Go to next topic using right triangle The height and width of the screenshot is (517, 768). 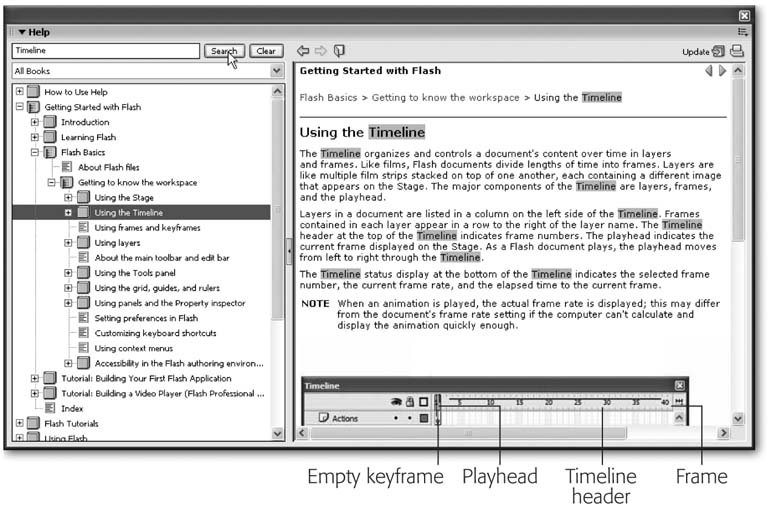721,72
